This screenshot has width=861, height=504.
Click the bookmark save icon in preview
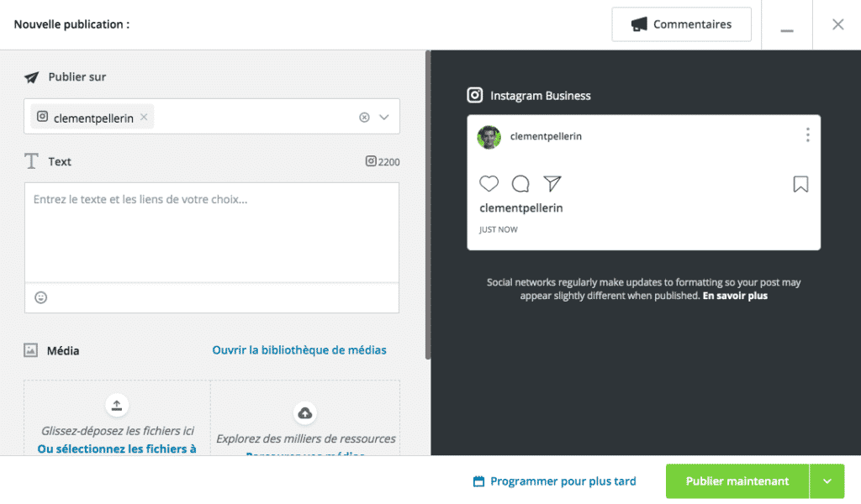(x=800, y=184)
